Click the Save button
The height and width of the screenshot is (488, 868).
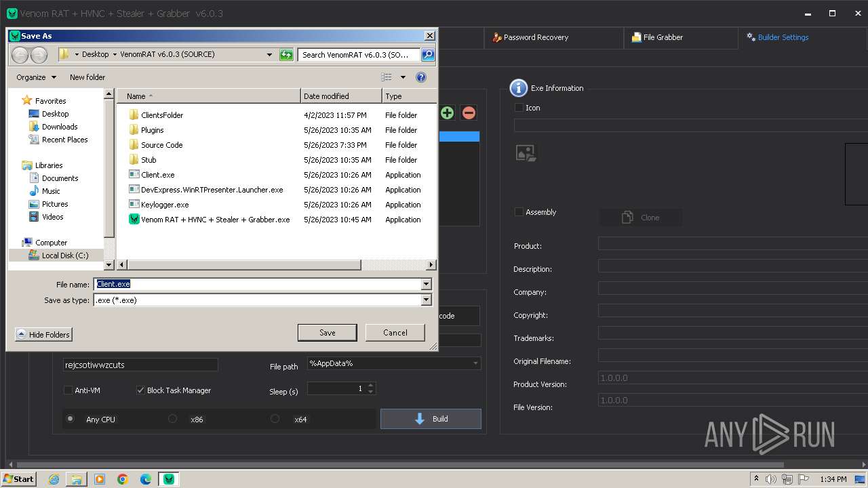click(328, 333)
